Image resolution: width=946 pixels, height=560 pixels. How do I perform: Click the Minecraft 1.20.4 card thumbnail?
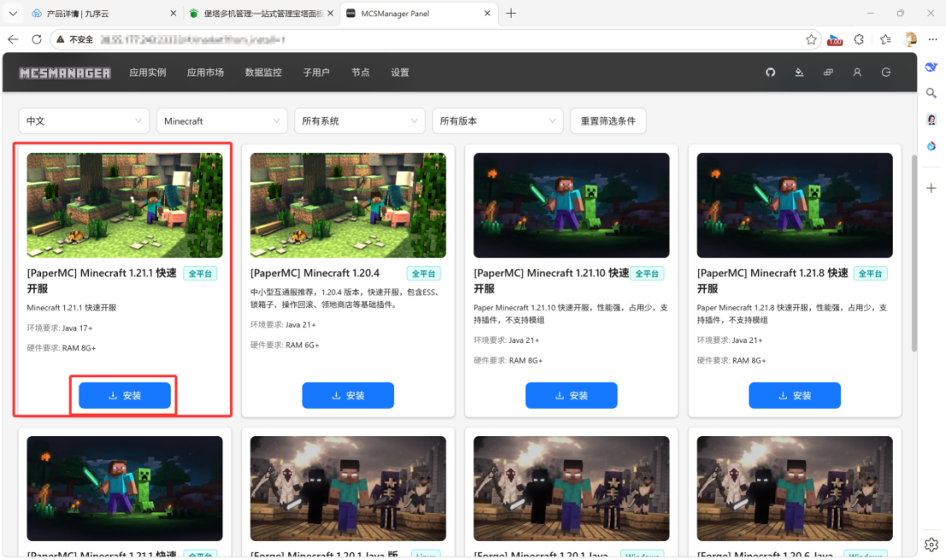[348, 205]
